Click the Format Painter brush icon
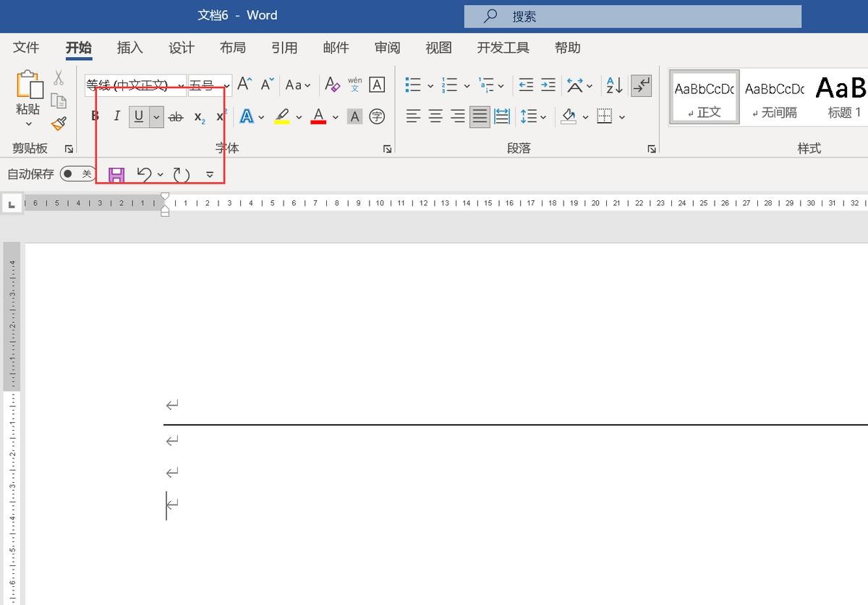868x605 pixels. pos(59,124)
